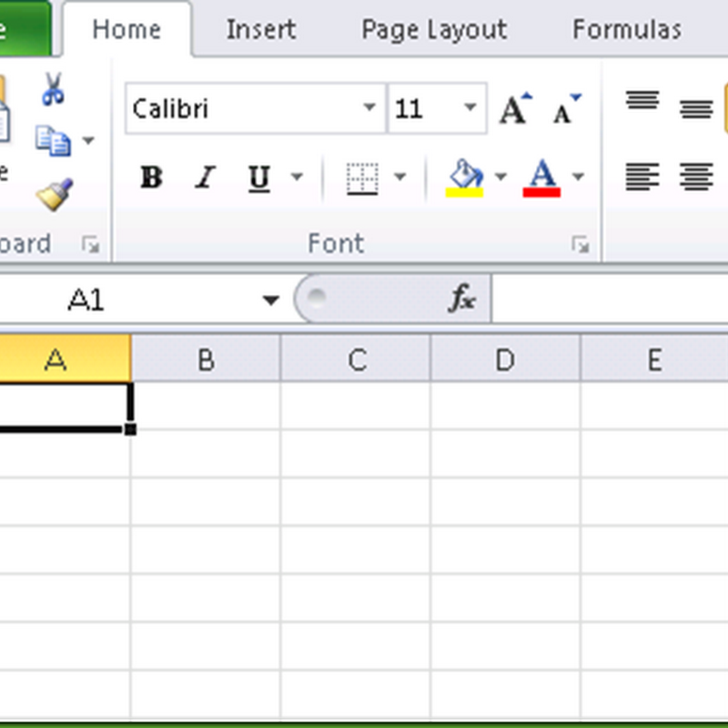Toggle Bold formatting
Screen dimensions: 728x728
pos(151,177)
